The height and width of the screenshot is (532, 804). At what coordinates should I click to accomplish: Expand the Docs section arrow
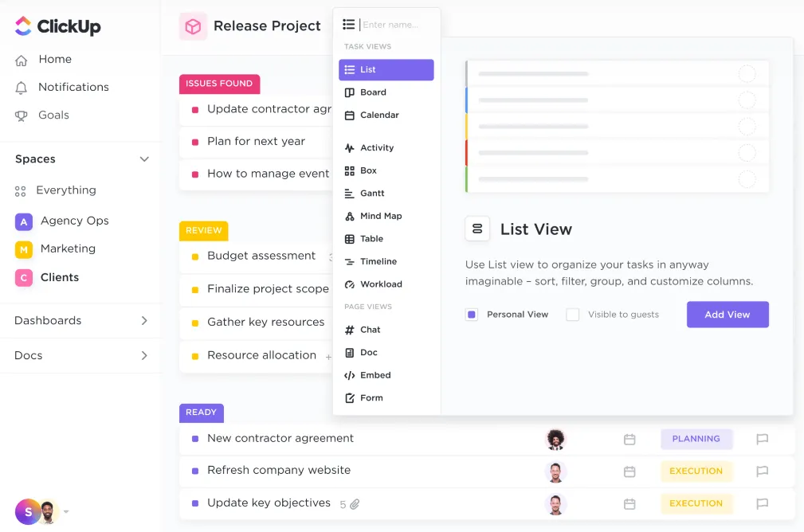[x=144, y=356]
